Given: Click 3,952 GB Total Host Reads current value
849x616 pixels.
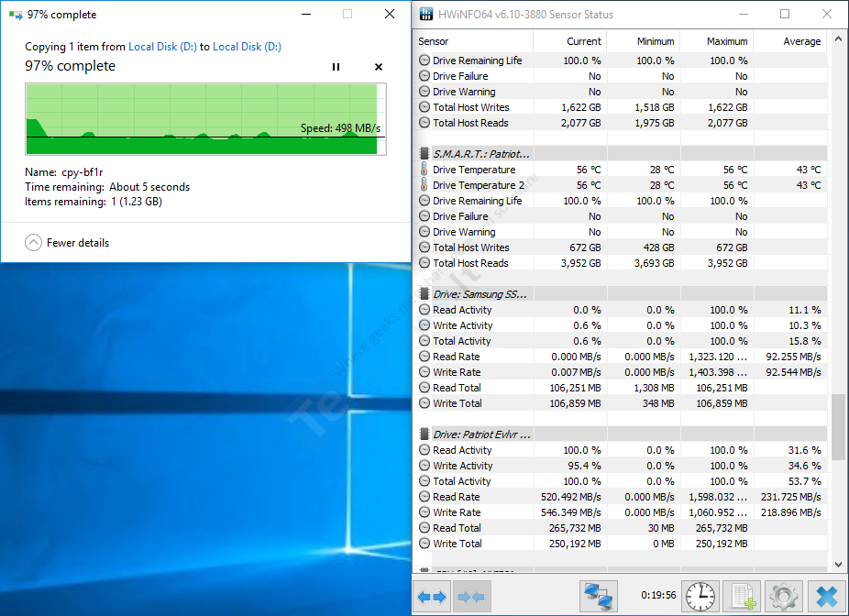Looking at the screenshot, I should (x=581, y=263).
